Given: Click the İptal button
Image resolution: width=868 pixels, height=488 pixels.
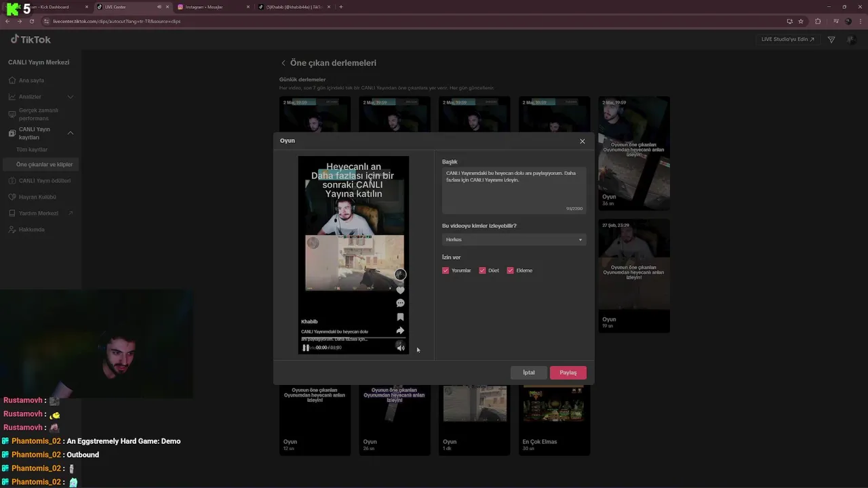Looking at the screenshot, I should coord(529,372).
